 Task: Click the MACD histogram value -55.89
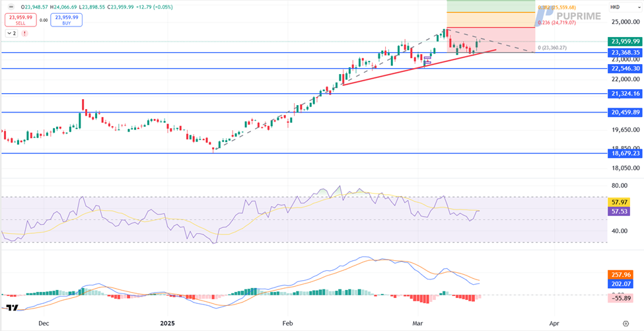click(x=620, y=299)
